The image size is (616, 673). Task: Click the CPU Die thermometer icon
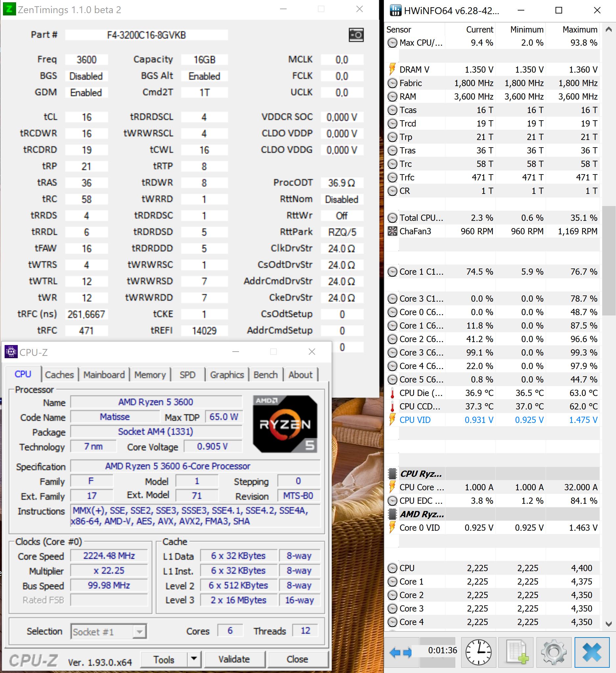coord(392,393)
